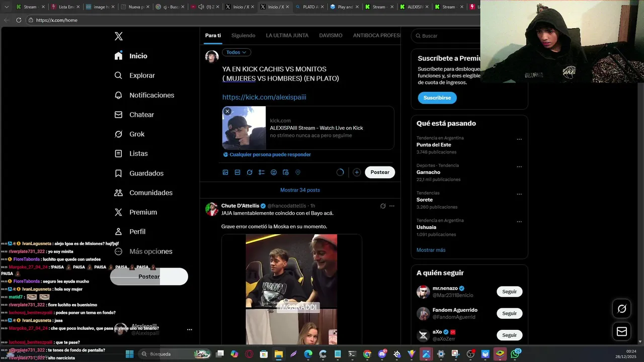Click Mostrar 34 posts

click(x=300, y=190)
